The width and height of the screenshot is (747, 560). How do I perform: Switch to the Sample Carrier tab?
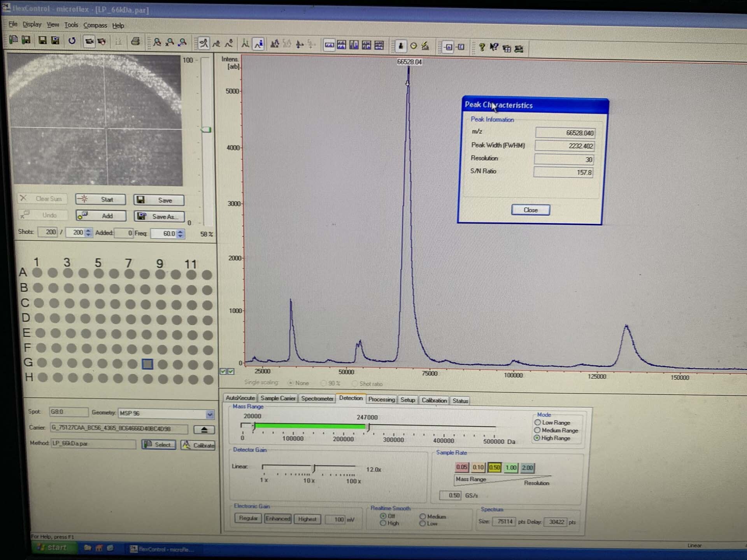click(x=278, y=398)
